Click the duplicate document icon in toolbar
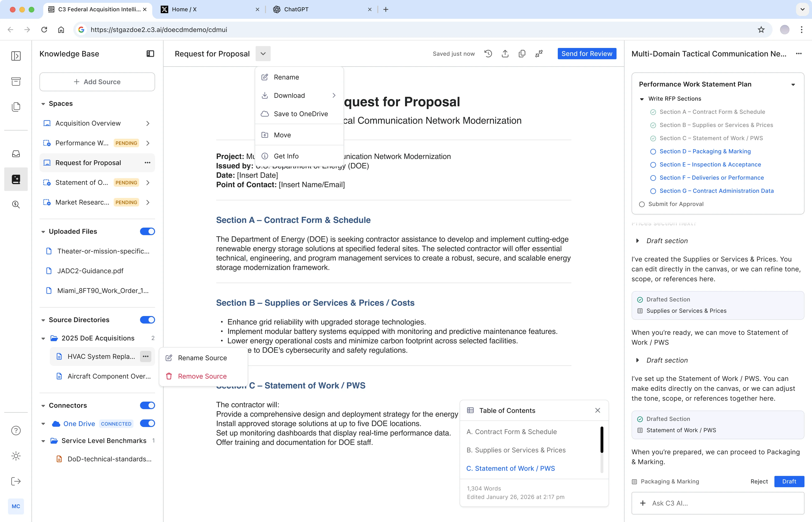This screenshot has width=812, height=522. click(522, 54)
